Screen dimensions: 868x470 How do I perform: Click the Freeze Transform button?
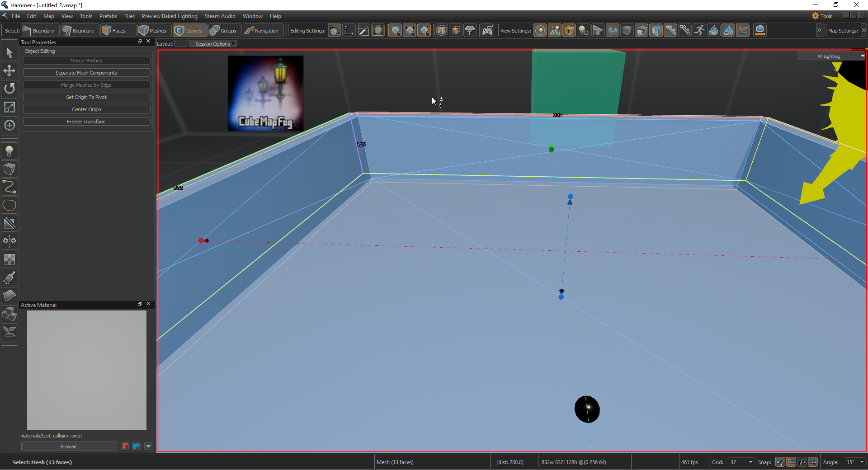[x=86, y=121]
